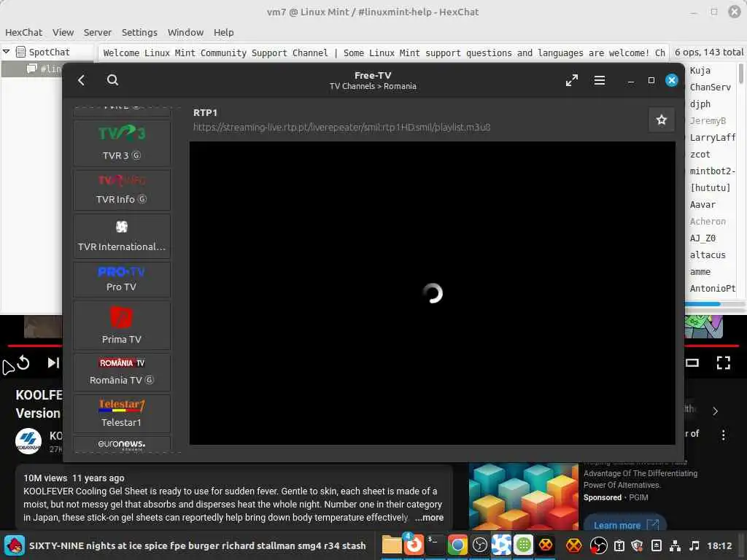Open the HexChat menu
The width and height of the screenshot is (747, 560).
[24, 32]
